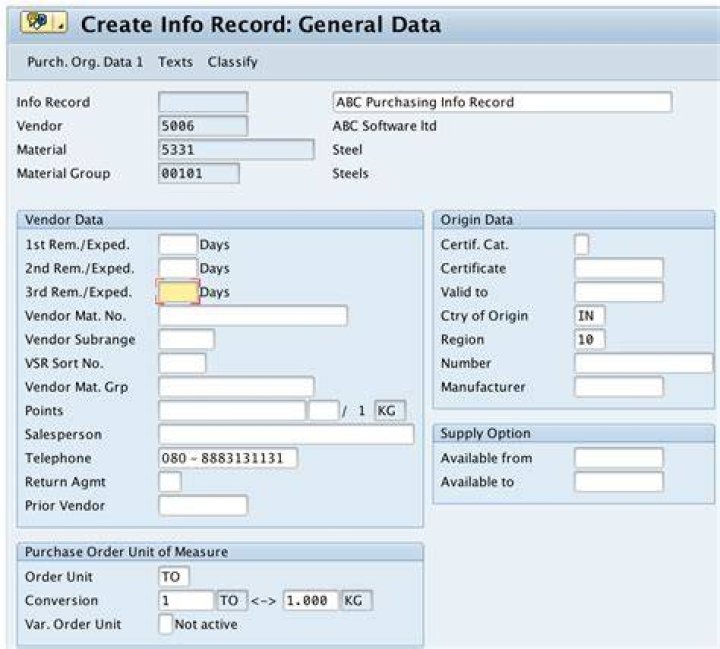Screen dimensions: 720x649
Task: Click the Material Group field 00101
Action: pyautogui.click(x=198, y=174)
